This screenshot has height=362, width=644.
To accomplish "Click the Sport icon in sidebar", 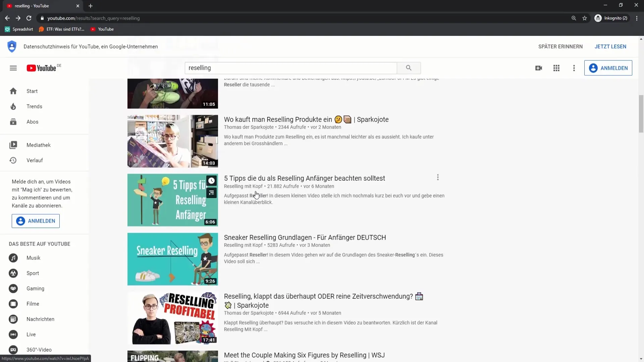I will [x=13, y=273].
